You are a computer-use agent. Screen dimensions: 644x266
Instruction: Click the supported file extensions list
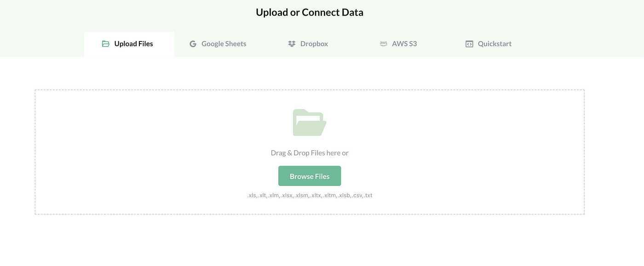(310, 195)
